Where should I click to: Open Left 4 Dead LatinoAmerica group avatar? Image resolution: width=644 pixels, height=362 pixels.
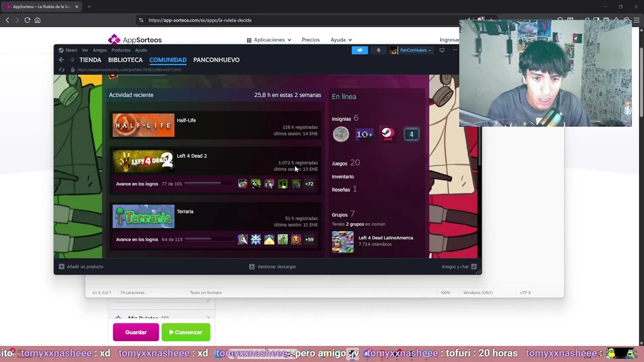(x=343, y=242)
